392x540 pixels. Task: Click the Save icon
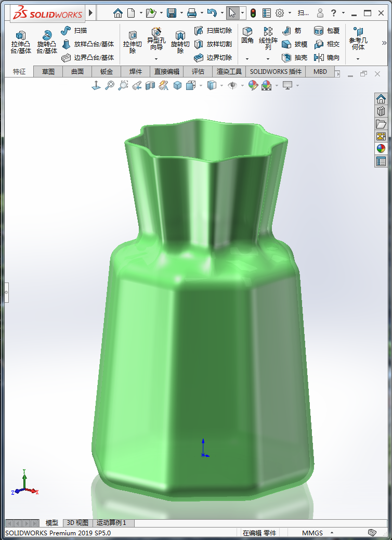coord(172,13)
